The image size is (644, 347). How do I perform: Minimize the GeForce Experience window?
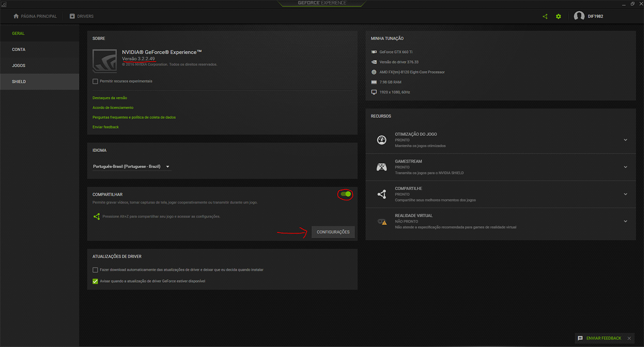624,3
